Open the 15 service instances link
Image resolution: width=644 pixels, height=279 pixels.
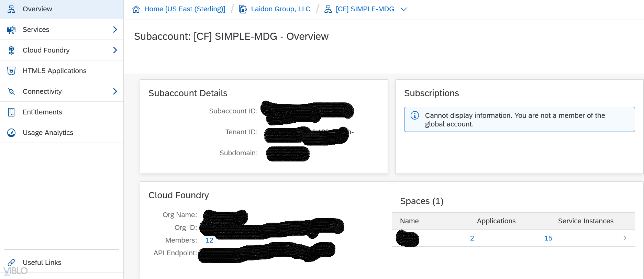click(548, 238)
